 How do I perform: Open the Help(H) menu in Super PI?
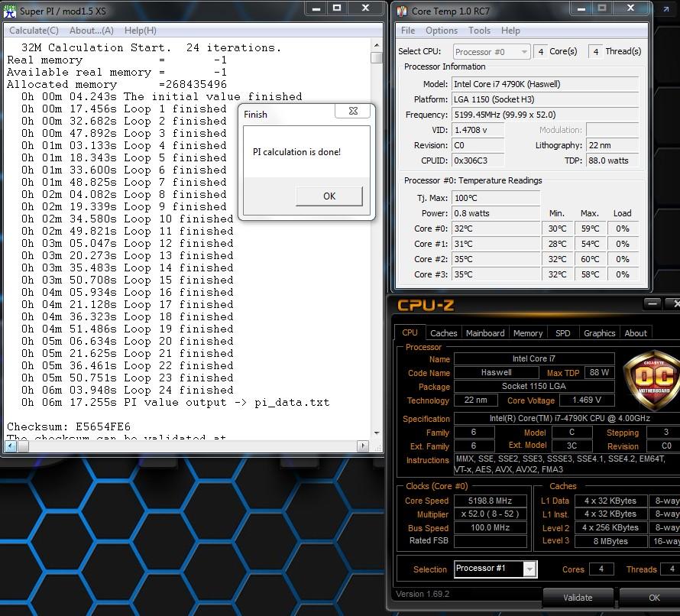coord(141,31)
